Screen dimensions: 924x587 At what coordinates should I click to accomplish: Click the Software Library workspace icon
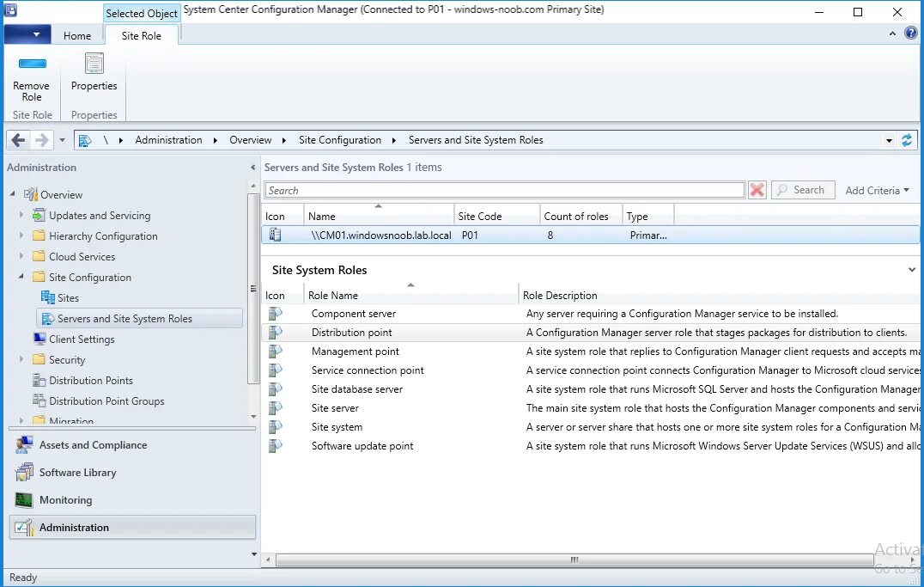(24, 472)
